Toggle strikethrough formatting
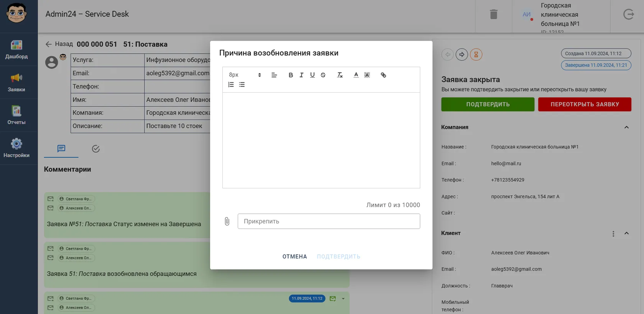The height and width of the screenshot is (314, 644). pos(323,75)
